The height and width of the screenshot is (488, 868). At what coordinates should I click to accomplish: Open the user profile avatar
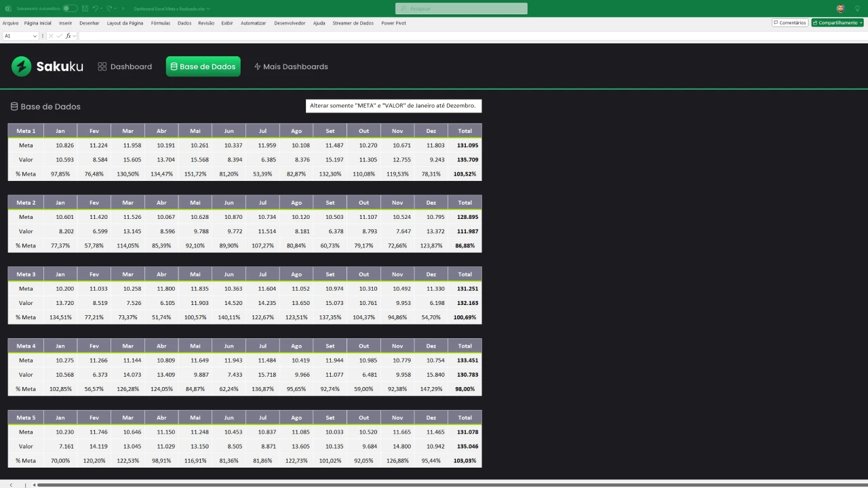[840, 9]
